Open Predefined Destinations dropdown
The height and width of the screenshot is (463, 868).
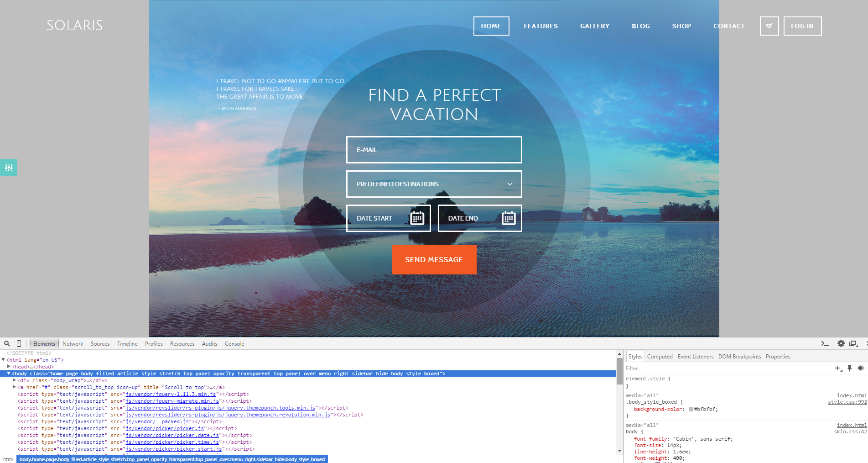pos(434,184)
